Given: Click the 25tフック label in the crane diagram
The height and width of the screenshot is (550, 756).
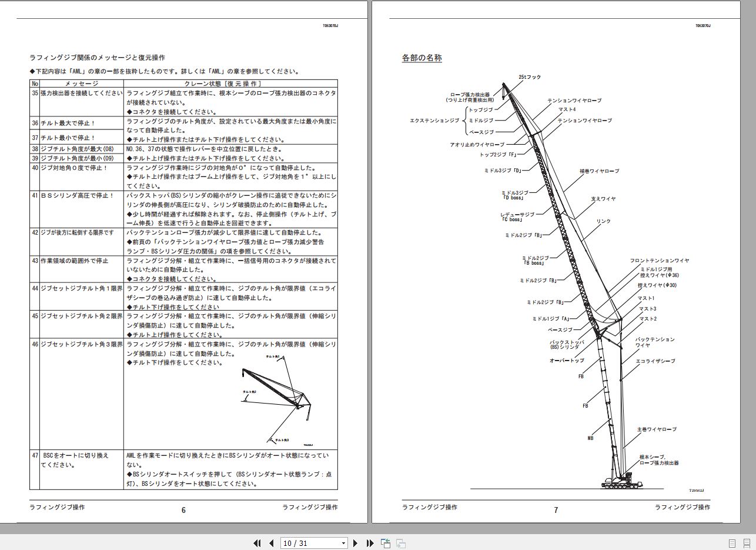Looking at the screenshot, I should tap(530, 77).
